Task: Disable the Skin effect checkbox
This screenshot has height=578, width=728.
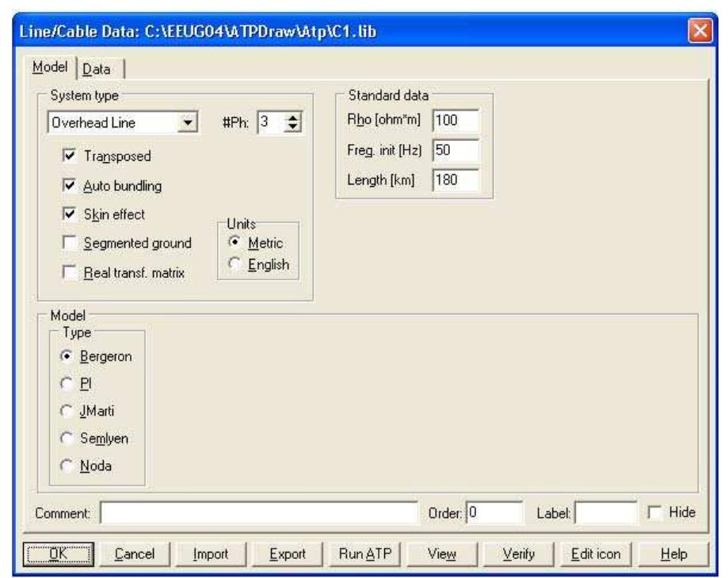Action: pyautogui.click(x=69, y=214)
